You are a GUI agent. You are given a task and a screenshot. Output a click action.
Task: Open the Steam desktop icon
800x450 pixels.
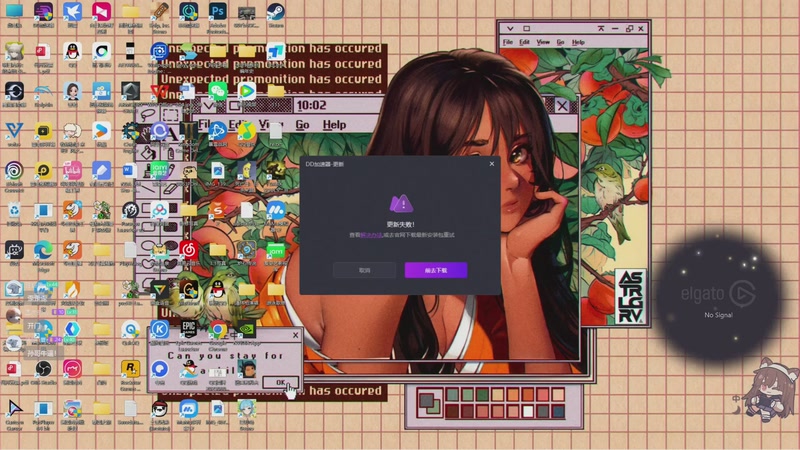pos(276,11)
